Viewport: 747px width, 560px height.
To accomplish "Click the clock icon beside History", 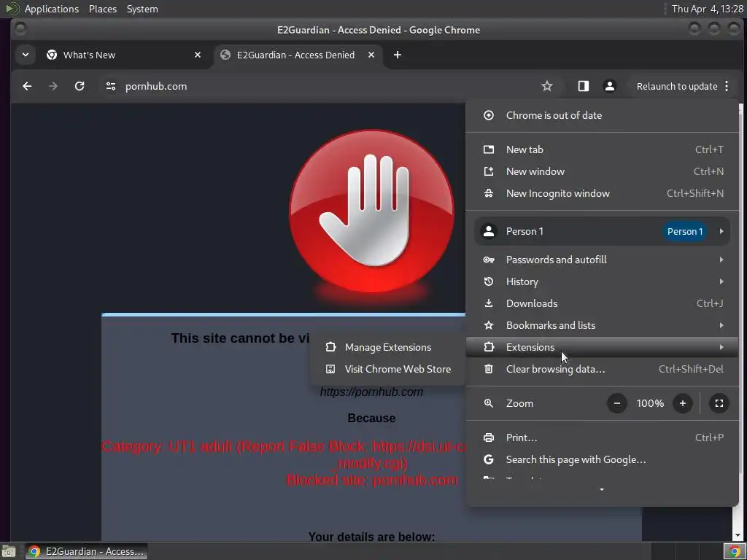I will (x=489, y=281).
